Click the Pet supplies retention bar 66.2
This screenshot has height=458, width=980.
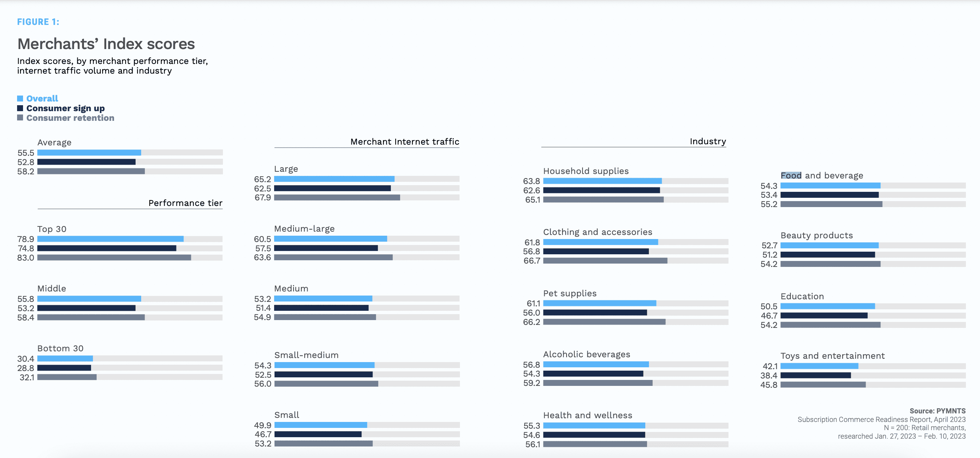tap(604, 322)
